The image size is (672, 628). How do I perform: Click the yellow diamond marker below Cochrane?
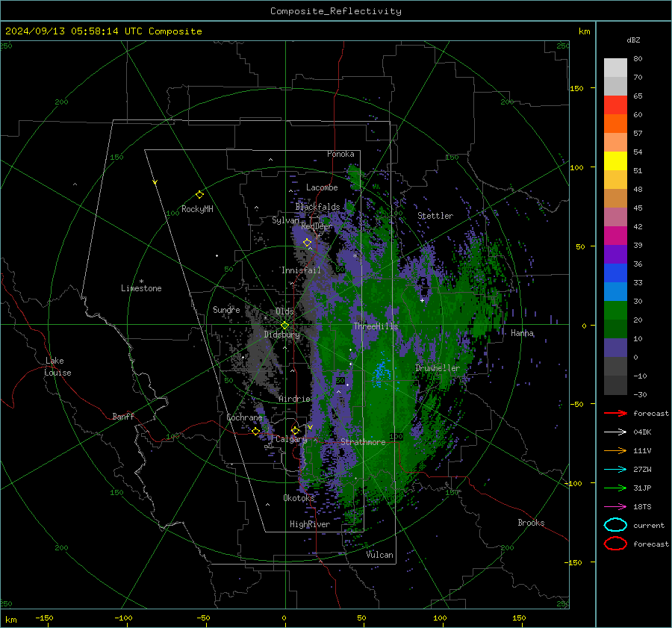(x=255, y=432)
